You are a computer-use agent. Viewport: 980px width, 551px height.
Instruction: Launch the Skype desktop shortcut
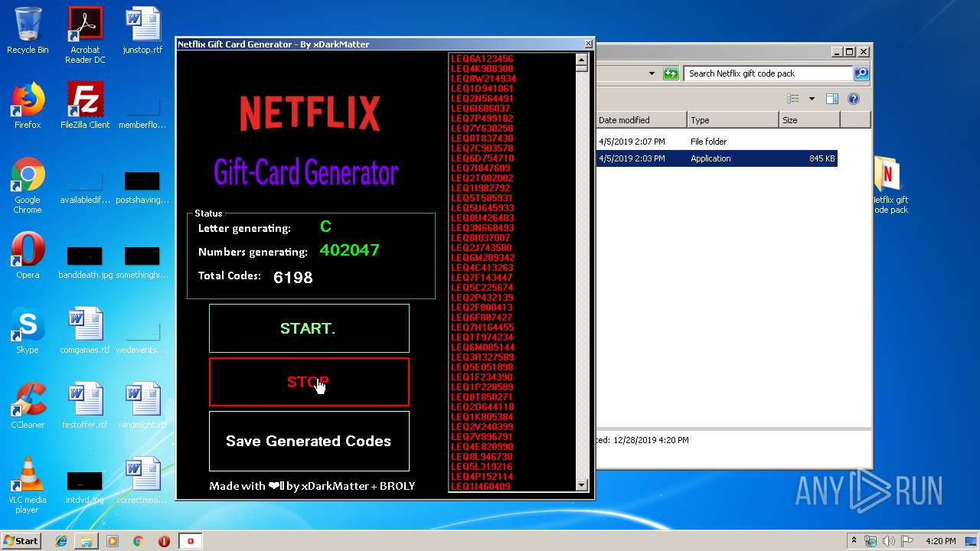[28, 330]
